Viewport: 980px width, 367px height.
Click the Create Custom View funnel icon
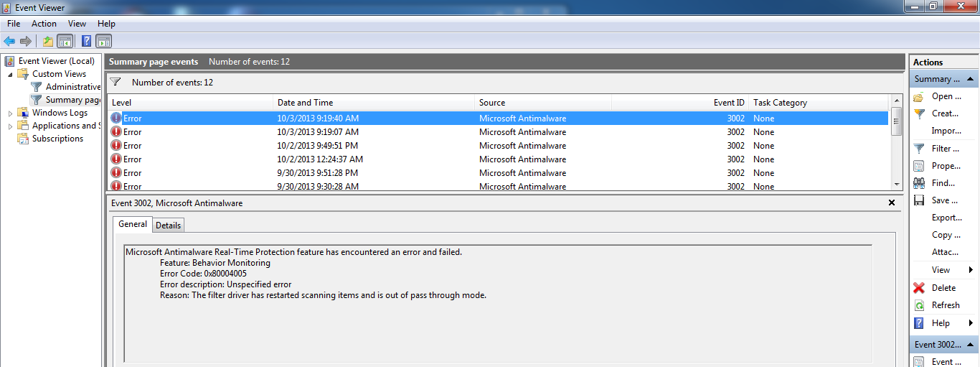coord(919,113)
